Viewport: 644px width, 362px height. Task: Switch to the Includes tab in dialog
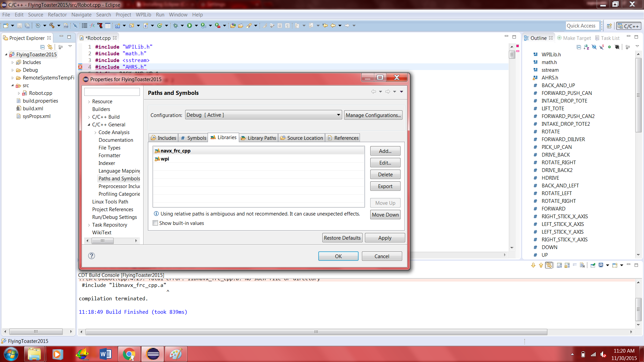(163, 138)
